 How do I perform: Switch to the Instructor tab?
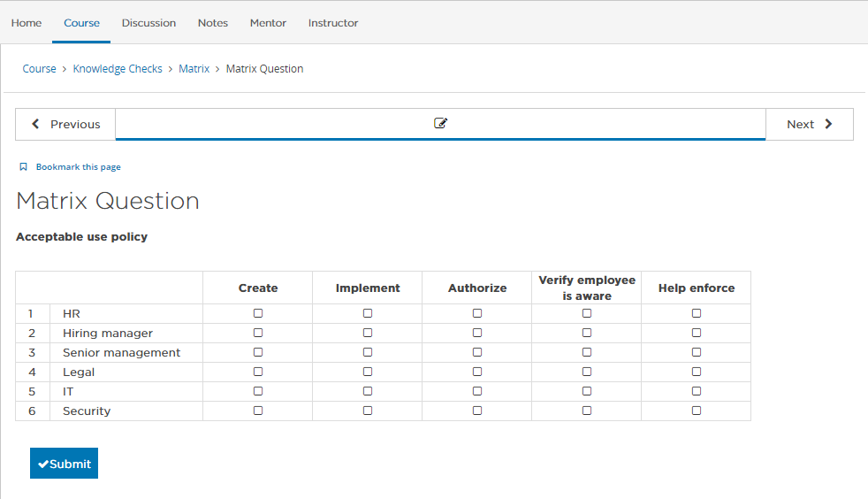pos(333,23)
